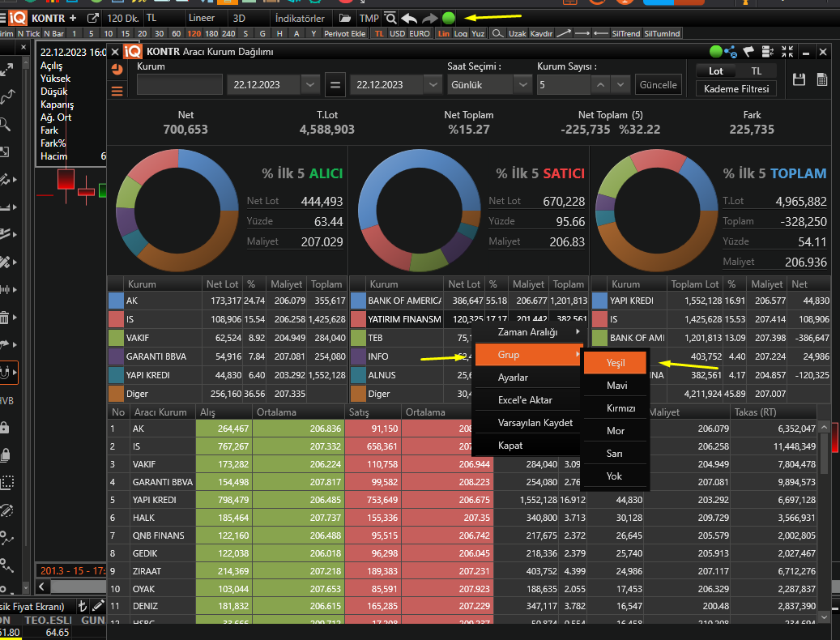The image size is (840, 640).
Task: Switch value display to TL
Action: point(756,71)
